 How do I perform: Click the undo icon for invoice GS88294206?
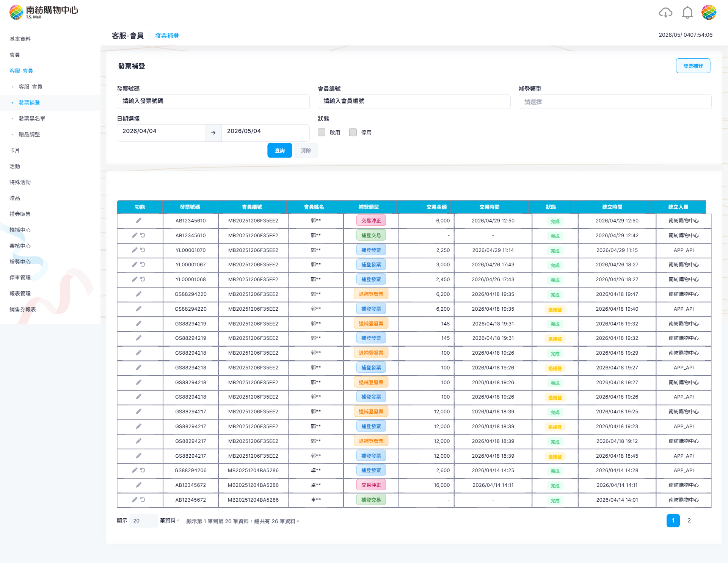143,470
